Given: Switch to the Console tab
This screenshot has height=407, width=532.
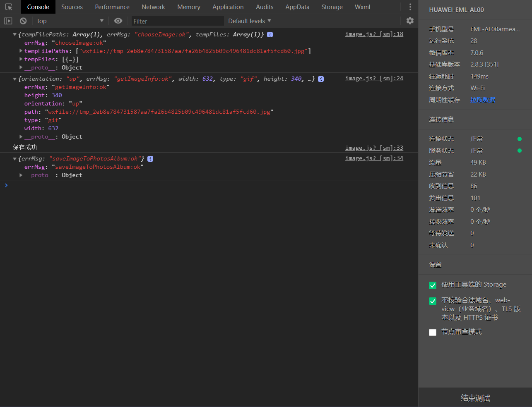Looking at the screenshot, I should (x=38, y=7).
